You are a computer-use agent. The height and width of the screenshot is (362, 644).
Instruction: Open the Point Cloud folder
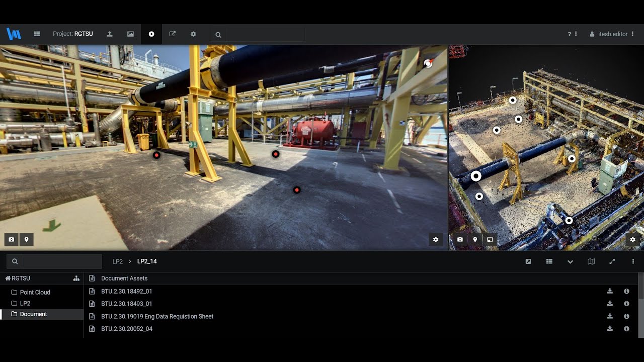click(35, 292)
